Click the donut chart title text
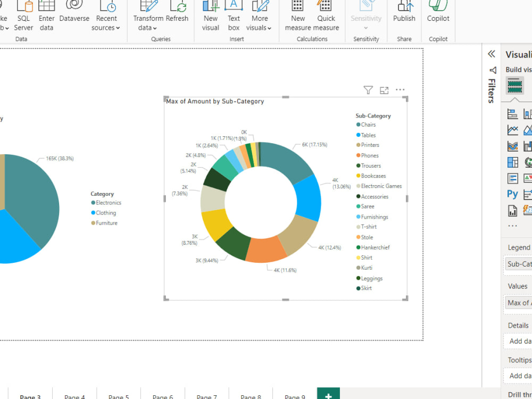 click(215, 101)
